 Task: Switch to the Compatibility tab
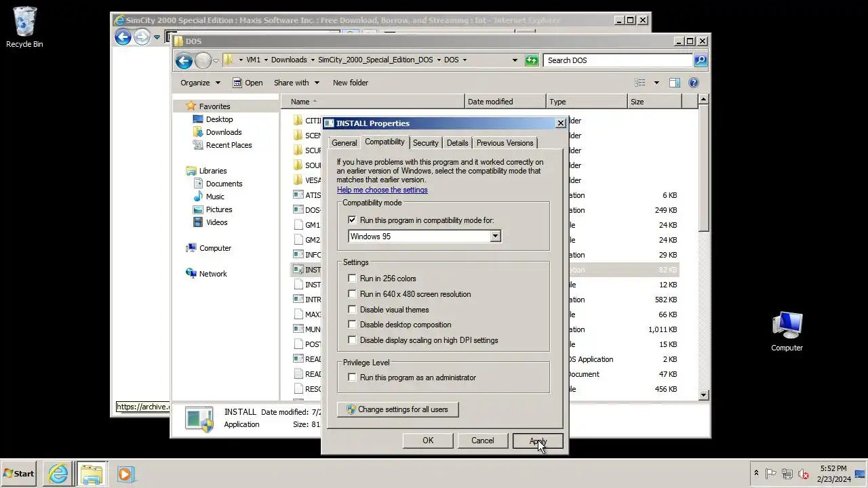384,142
